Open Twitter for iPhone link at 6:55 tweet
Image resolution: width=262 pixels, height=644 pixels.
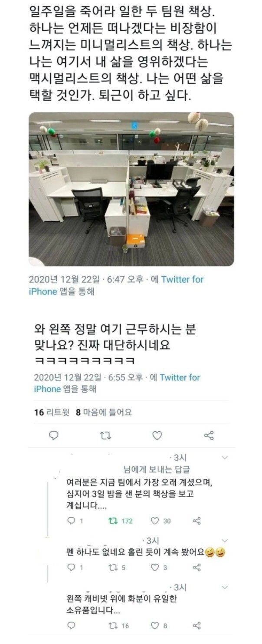(117, 383)
